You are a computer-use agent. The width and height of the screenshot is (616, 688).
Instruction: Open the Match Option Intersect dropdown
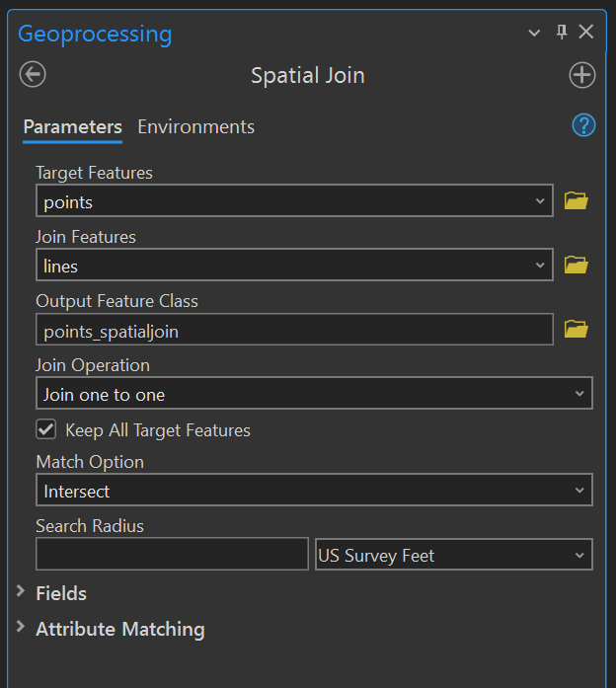tap(578, 491)
